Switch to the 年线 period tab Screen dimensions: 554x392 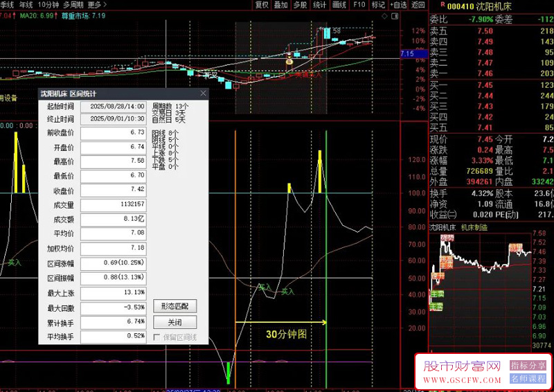[26, 5]
